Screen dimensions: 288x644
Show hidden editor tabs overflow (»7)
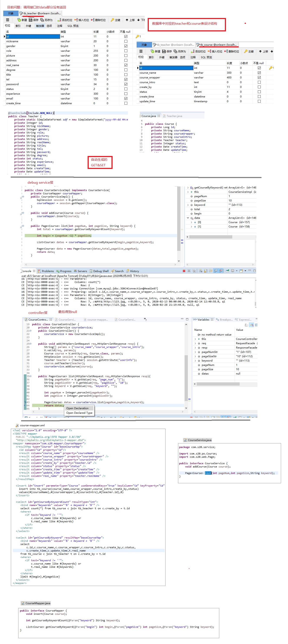tap(145, 319)
